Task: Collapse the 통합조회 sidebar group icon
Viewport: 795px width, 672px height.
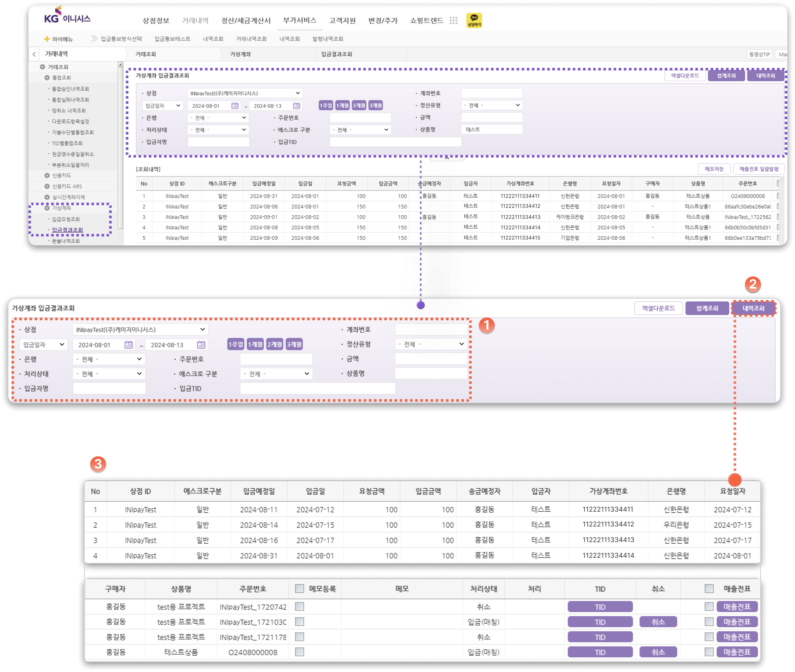Action: click(x=47, y=77)
